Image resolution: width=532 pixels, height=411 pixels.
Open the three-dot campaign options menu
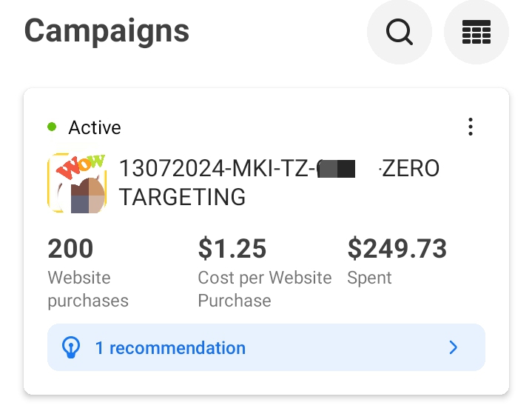pos(471,127)
